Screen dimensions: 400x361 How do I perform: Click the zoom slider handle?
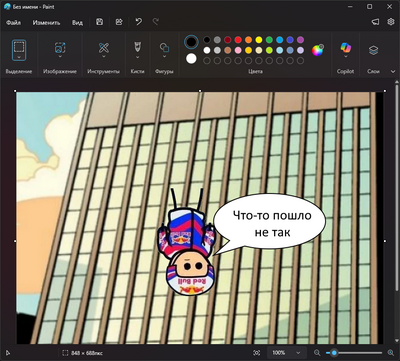point(334,353)
